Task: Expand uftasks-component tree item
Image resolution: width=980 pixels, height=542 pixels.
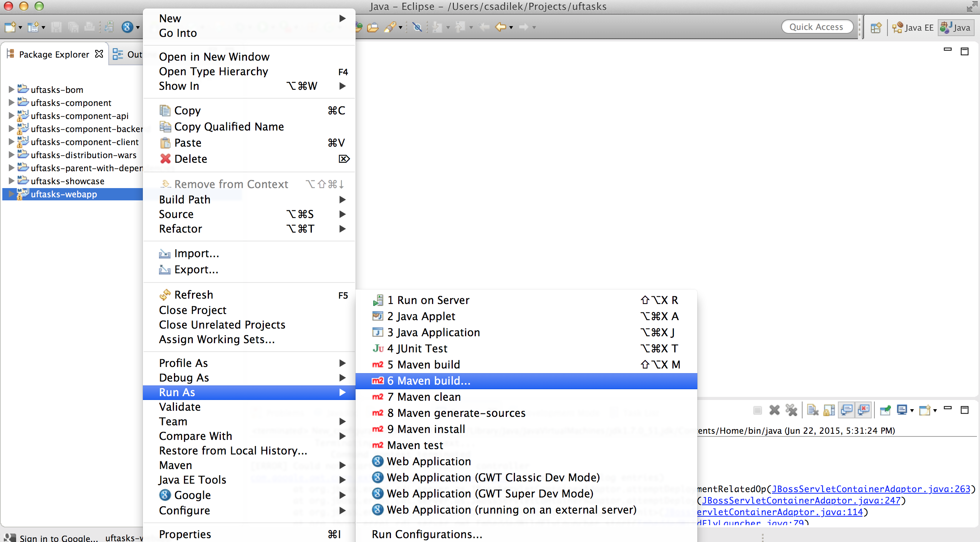Action: point(10,102)
